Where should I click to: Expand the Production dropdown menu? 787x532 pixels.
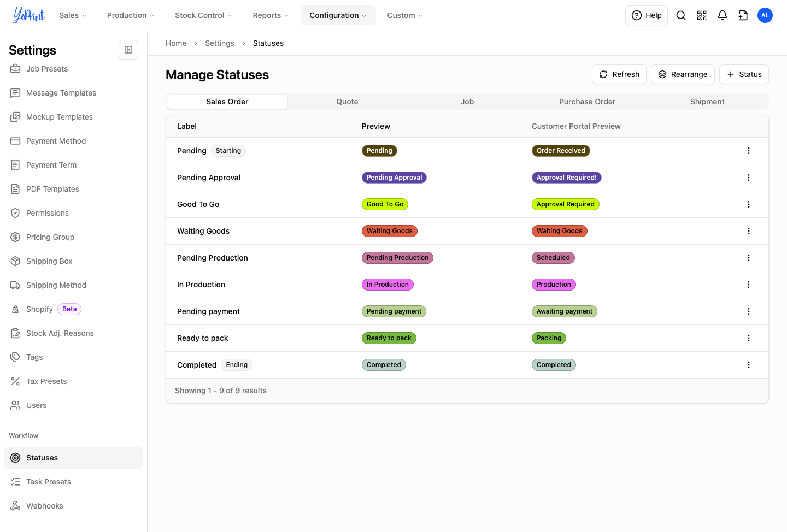click(131, 15)
